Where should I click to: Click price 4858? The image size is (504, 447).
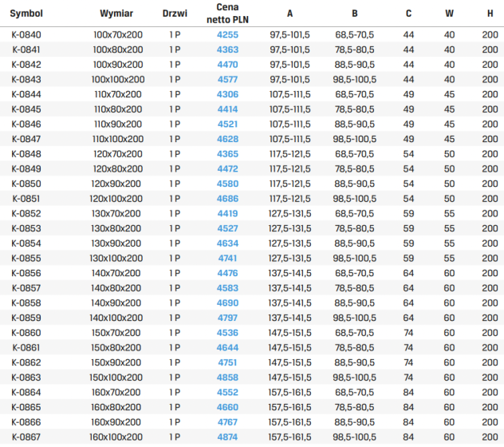click(x=227, y=378)
